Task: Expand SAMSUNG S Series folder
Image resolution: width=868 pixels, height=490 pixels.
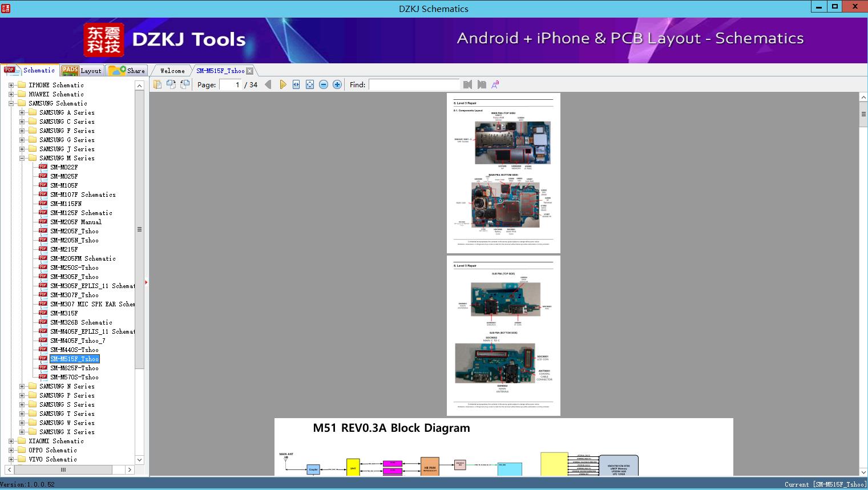Action: (x=22, y=404)
